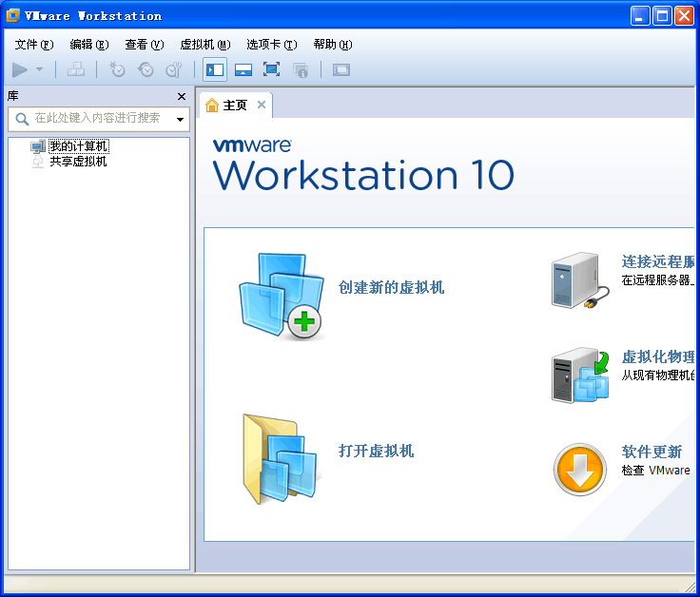The height and width of the screenshot is (597, 700).
Task: Click the 共享虚拟机 shared icon
Action: (38, 161)
